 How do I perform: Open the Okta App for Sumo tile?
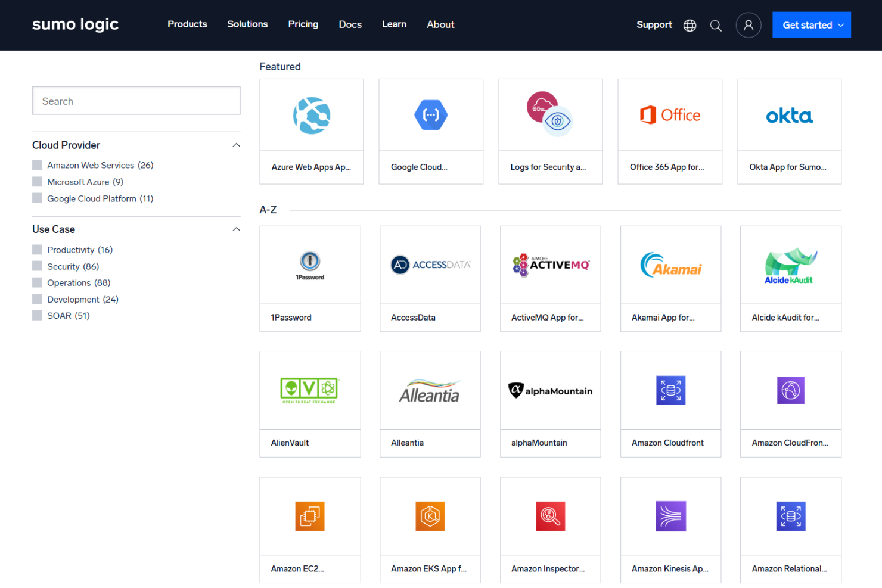789,131
